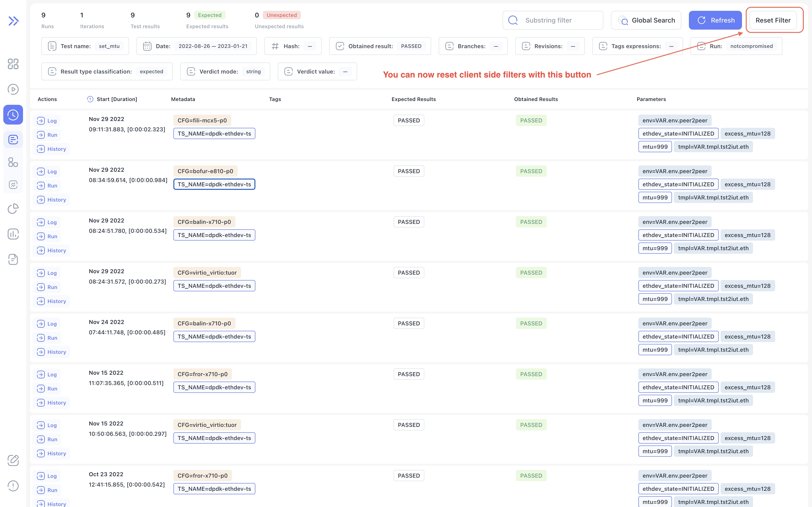
Task: Toggle the Expected results badge filter
Action: (210, 15)
